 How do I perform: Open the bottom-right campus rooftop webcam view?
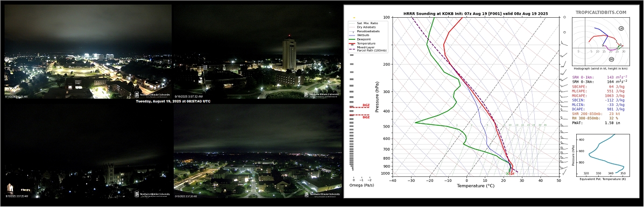coord(258,151)
